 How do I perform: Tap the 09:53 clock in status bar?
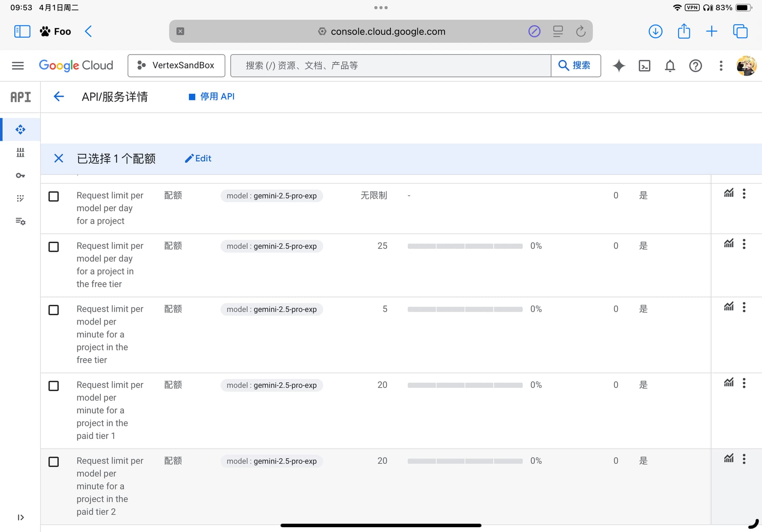(x=21, y=8)
